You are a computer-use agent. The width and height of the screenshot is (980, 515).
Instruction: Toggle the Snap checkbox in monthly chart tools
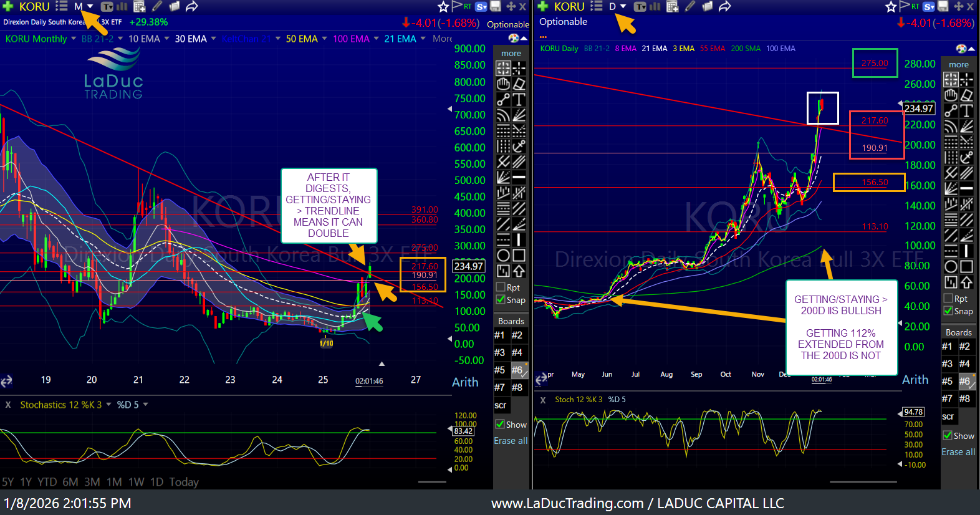click(x=500, y=300)
